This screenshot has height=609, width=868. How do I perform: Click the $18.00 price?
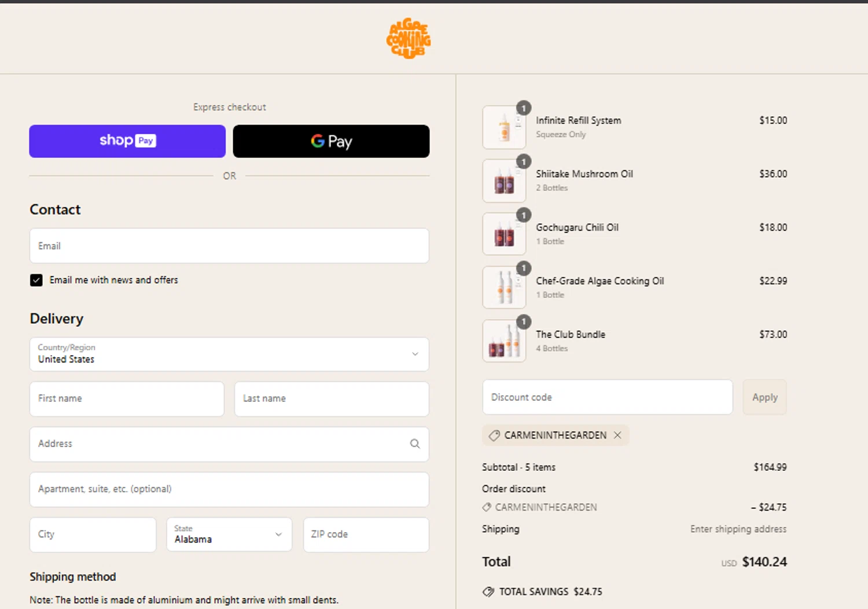click(x=773, y=227)
